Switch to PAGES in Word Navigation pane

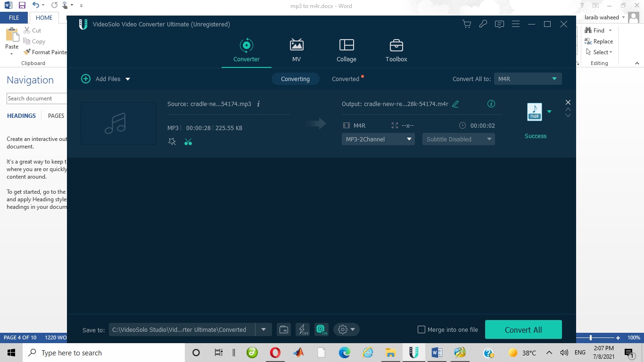click(x=56, y=115)
